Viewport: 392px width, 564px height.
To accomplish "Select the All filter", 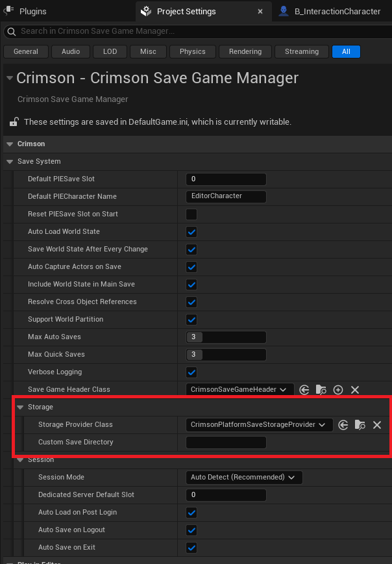I will point(346,51).
